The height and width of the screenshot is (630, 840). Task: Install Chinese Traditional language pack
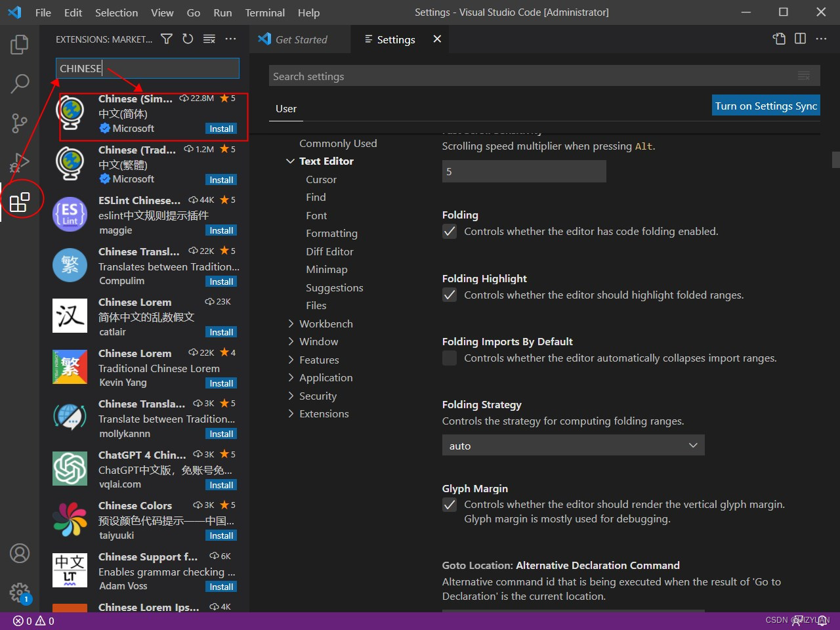click(x=221, y=180)
